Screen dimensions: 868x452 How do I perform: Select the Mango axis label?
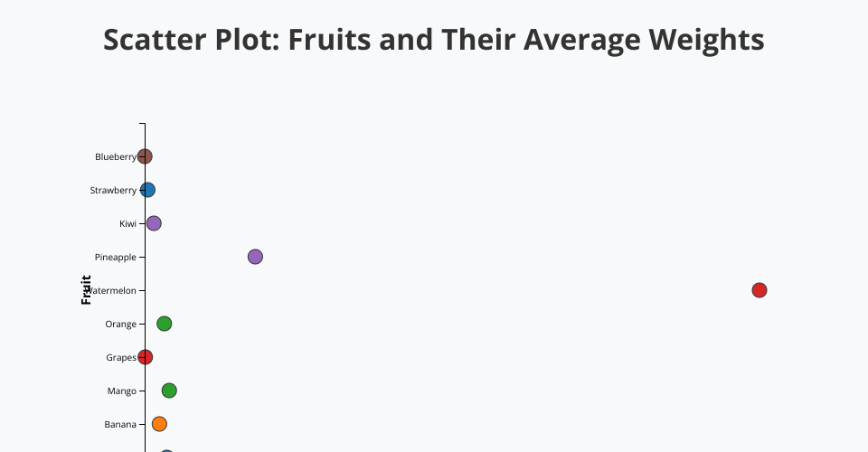coord(121,391)
